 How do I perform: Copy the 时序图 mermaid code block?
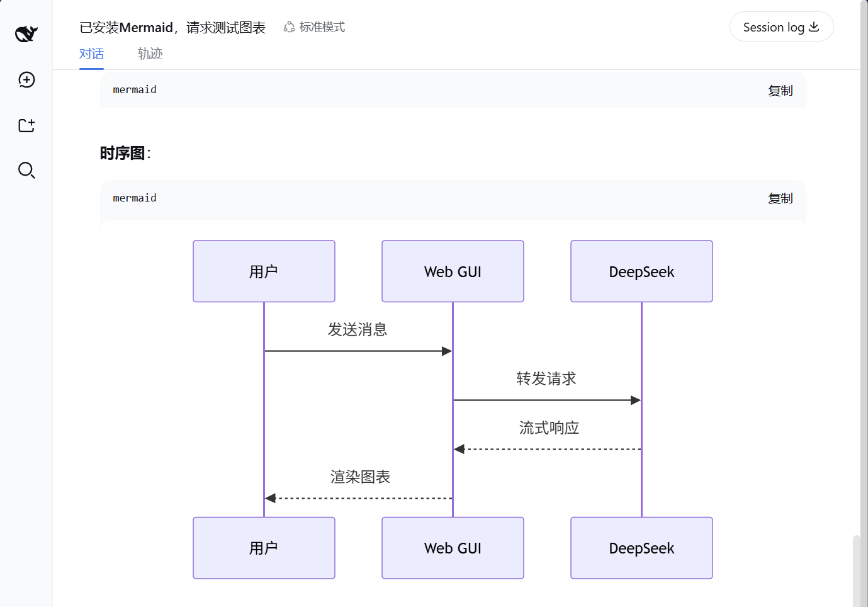click(x=780, y=198)
